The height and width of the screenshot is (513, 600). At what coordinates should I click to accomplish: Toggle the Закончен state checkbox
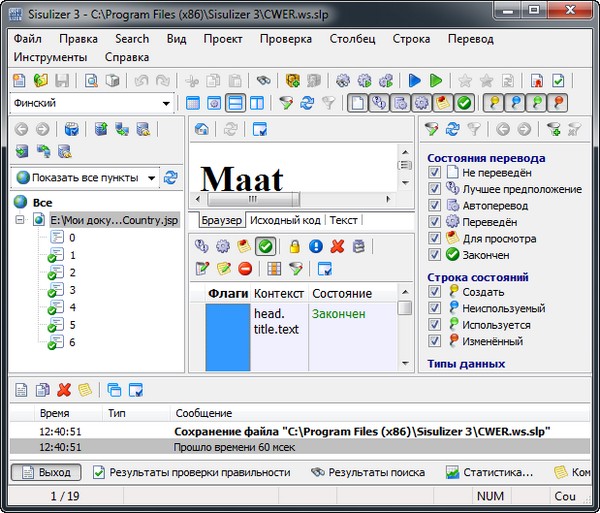434,254
